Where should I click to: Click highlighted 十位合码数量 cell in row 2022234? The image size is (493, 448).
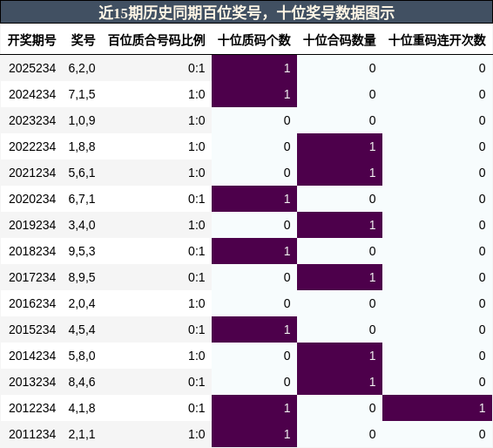coord(340,146)
